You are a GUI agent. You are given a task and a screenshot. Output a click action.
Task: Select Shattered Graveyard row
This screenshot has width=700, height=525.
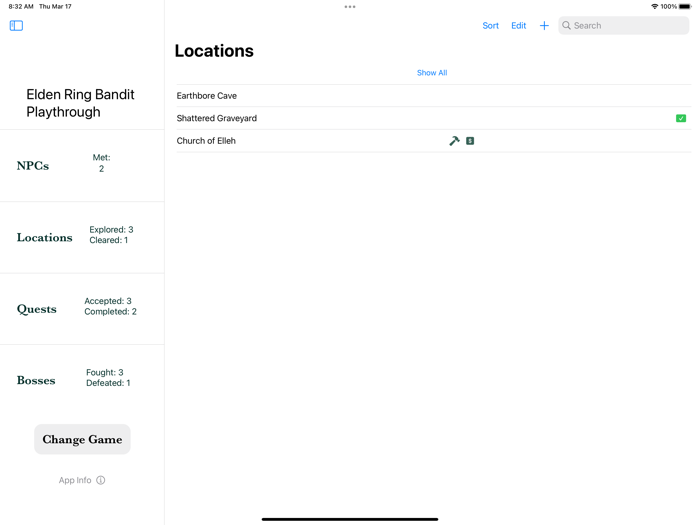[433, 118]
